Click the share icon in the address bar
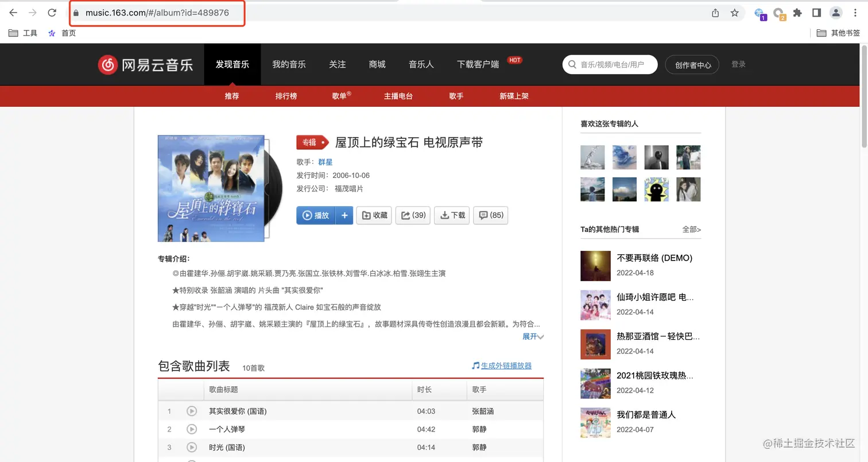The width and height of the screenshot is (868, 462). pos(715,13)
